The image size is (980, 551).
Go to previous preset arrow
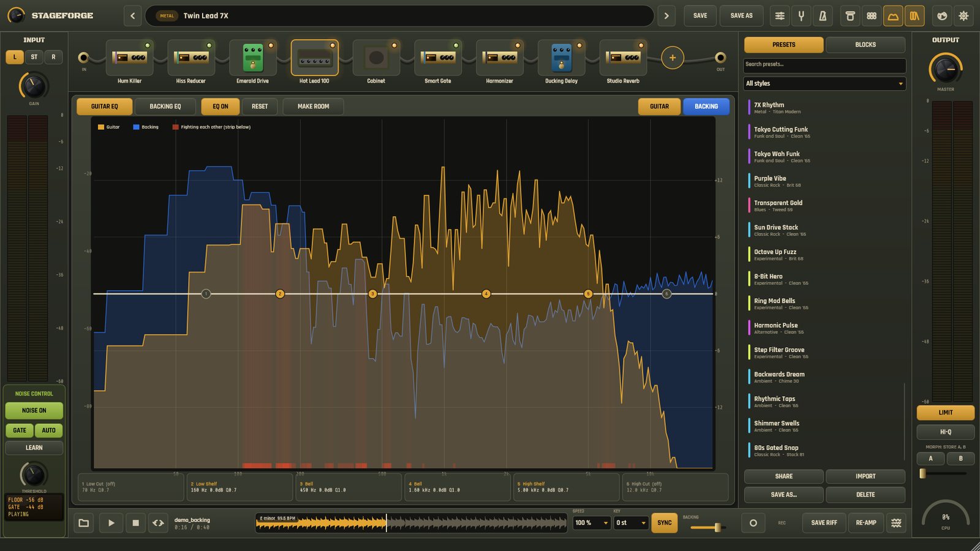133,16
